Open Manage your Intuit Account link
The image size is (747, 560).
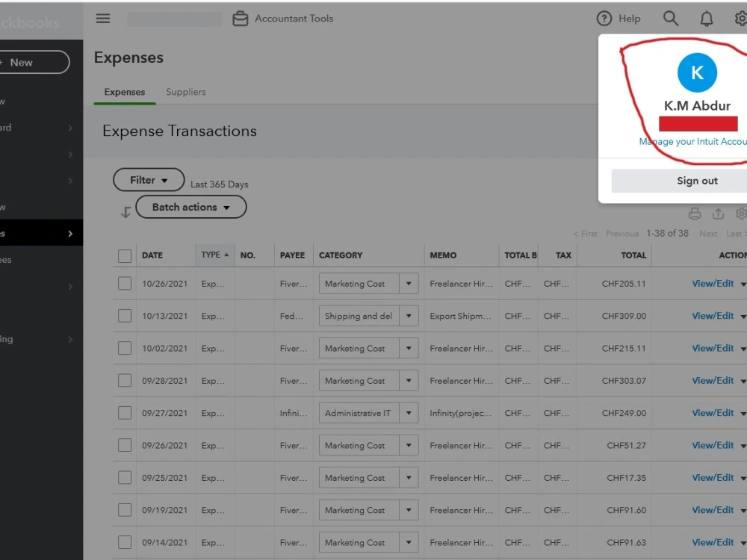click(692, 141)
